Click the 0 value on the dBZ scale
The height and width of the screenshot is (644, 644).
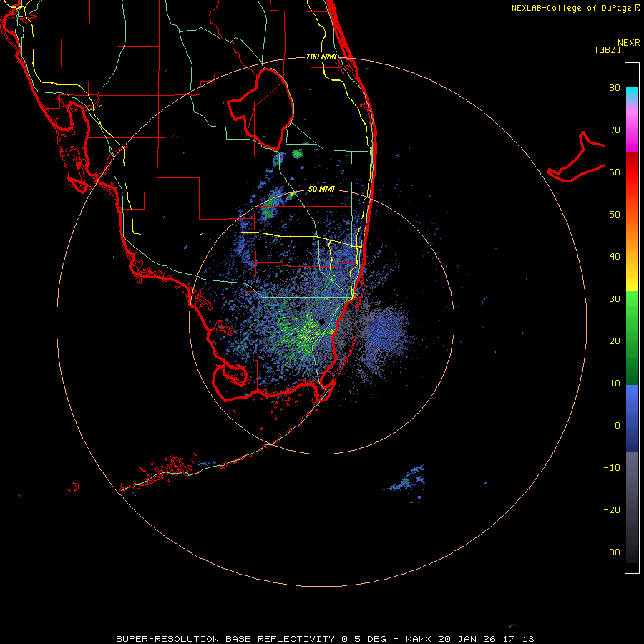coord(618,426)
